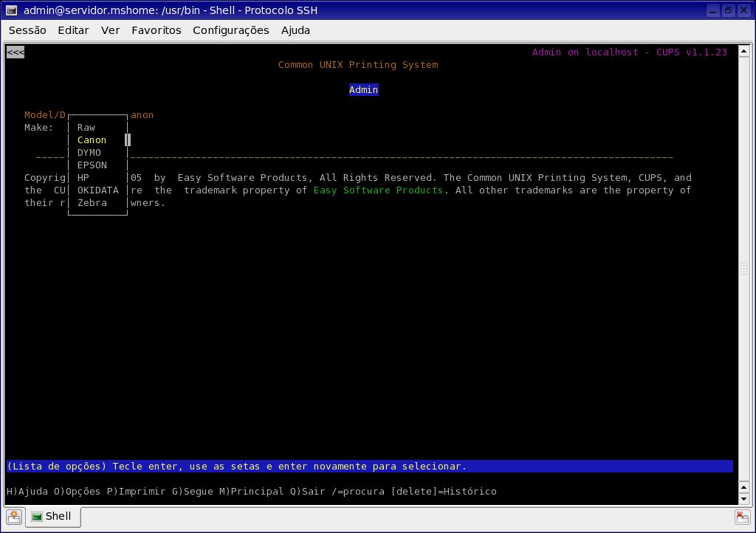Click the 'P)Imprimir' command text
The image size is (756, 533).
pos(137,492)
